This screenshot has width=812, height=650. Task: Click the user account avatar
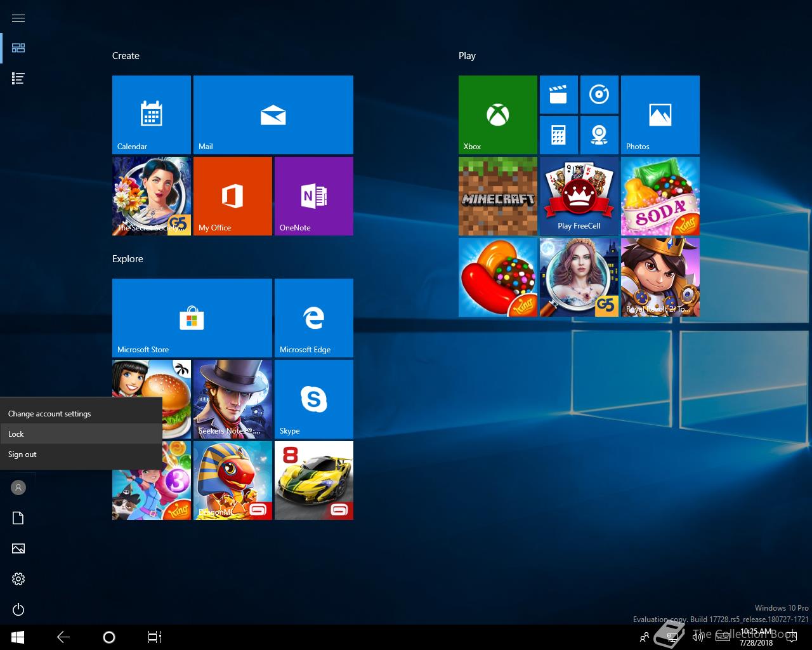[18, 487]
